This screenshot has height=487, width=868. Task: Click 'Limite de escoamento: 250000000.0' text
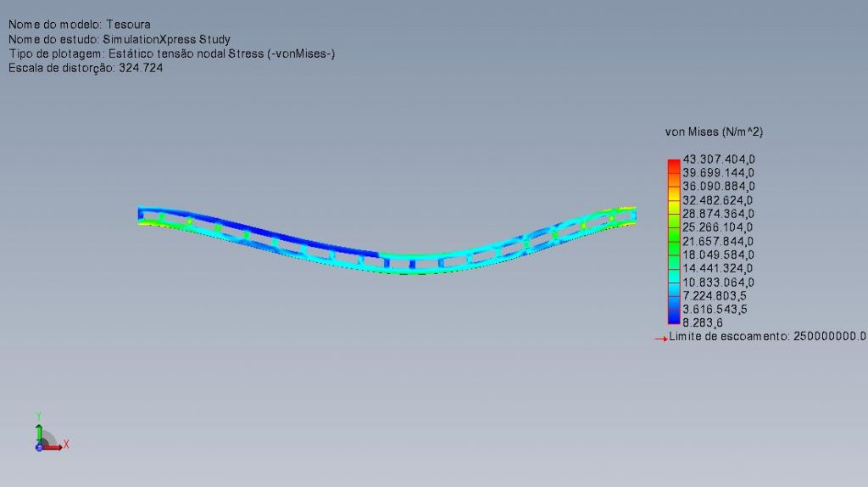767,336
